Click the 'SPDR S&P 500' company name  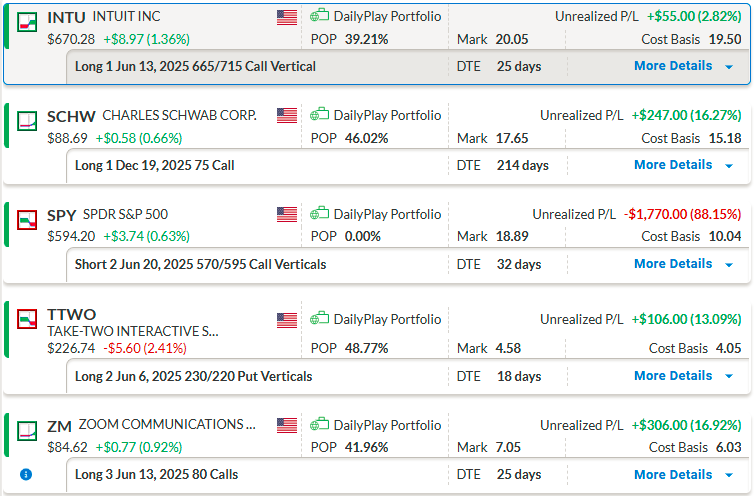125,214
